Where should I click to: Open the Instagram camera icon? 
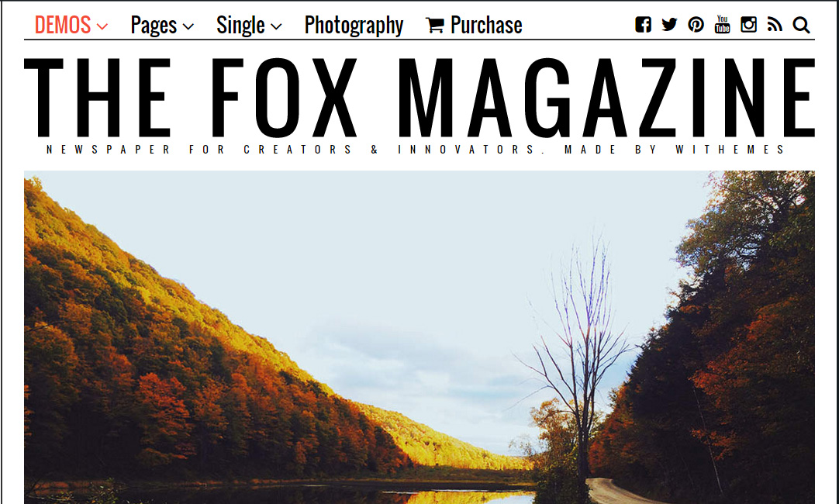pos(748,25)
